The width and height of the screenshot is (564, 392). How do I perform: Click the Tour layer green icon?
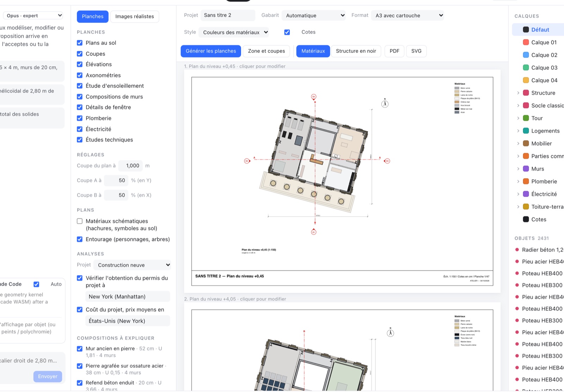pos(526,118)
